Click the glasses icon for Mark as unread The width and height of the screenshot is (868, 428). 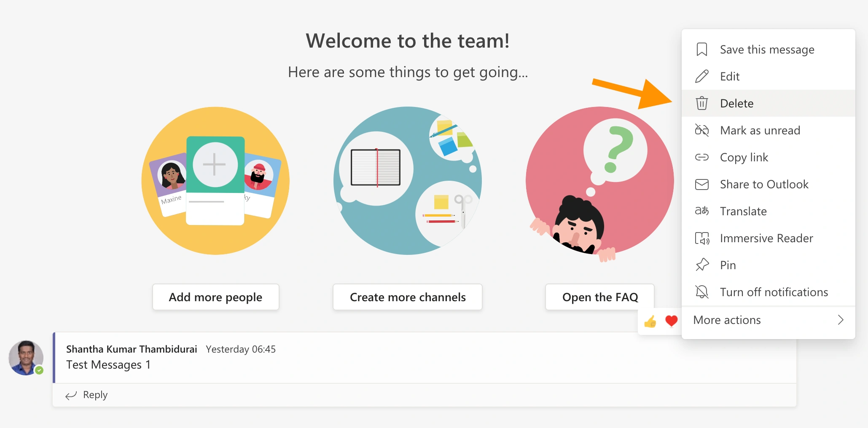coord(702,130)
